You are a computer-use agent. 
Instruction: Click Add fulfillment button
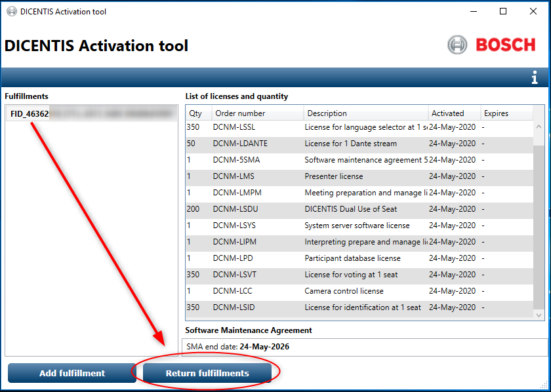click(x=72, y=373)
